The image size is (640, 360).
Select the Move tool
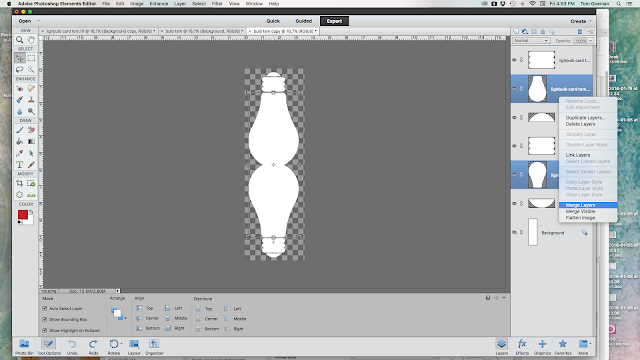point(19,58)
